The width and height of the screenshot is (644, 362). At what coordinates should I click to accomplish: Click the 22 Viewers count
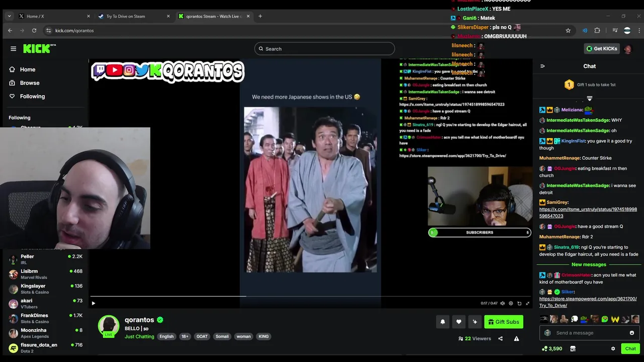coord(474,339)
